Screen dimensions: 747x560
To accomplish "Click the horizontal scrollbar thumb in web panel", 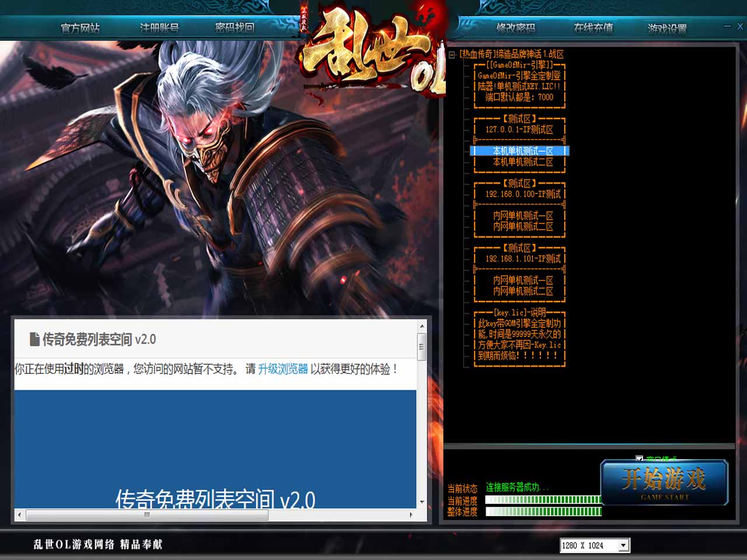I will point(146,515).
